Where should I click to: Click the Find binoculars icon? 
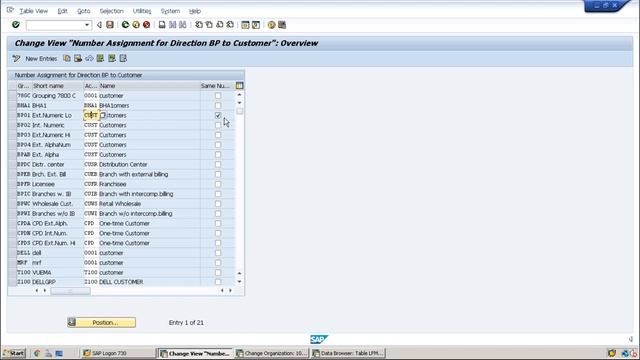pyautogui.click(x=172, y=25)
